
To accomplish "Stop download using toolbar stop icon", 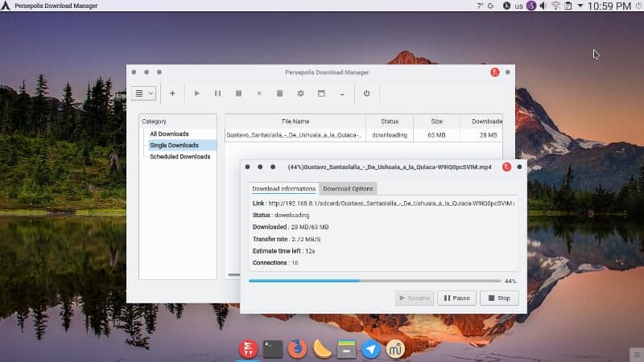I will coord(238,93).
